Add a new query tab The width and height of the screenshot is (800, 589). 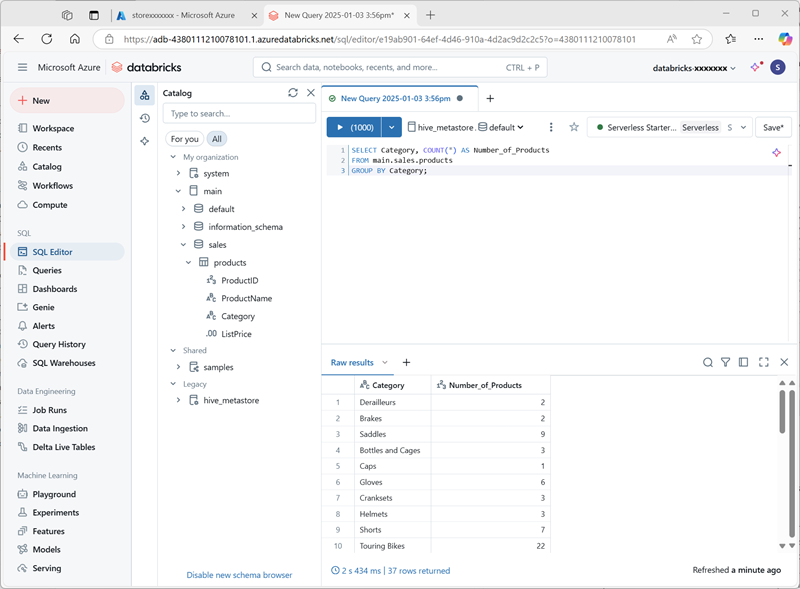coord(490,99)
